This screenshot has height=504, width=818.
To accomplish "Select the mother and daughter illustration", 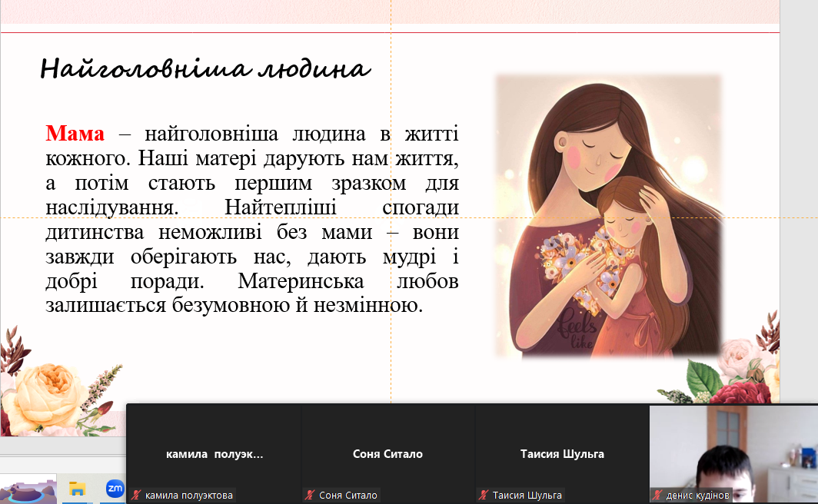I will point(609,217).
